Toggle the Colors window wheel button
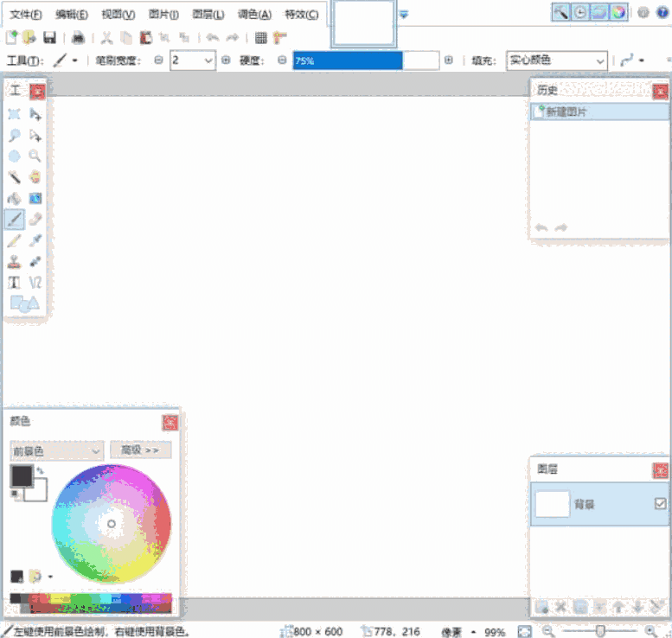This screenshot has height=638, width=672. [x=618, y=12]
